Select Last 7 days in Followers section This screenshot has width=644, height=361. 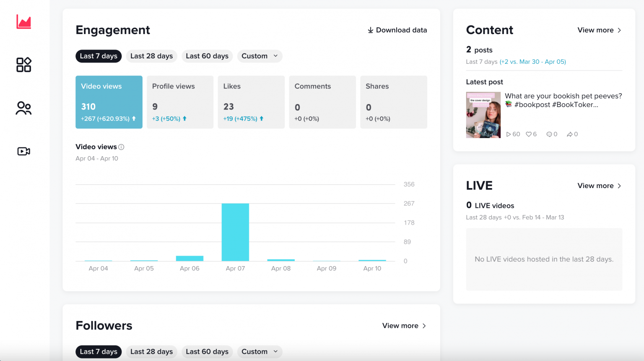[99, 352]
